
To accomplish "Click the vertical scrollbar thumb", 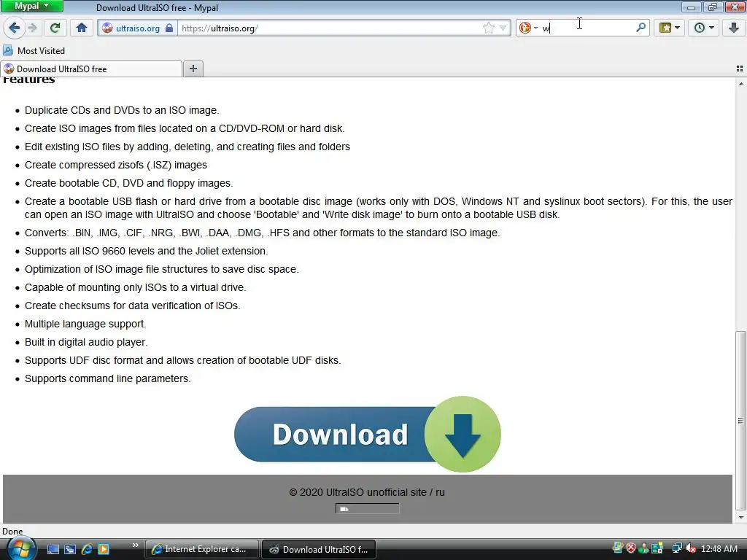I will click(740, 420).
